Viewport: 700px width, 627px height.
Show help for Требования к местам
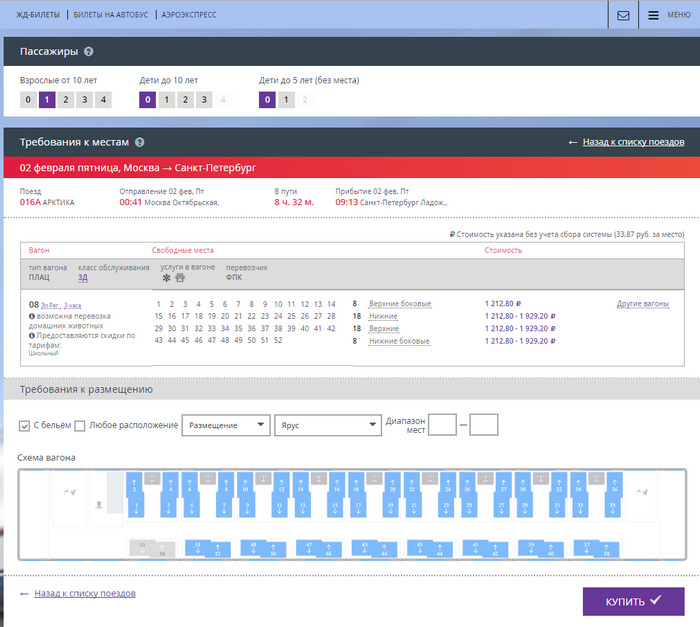139,142
